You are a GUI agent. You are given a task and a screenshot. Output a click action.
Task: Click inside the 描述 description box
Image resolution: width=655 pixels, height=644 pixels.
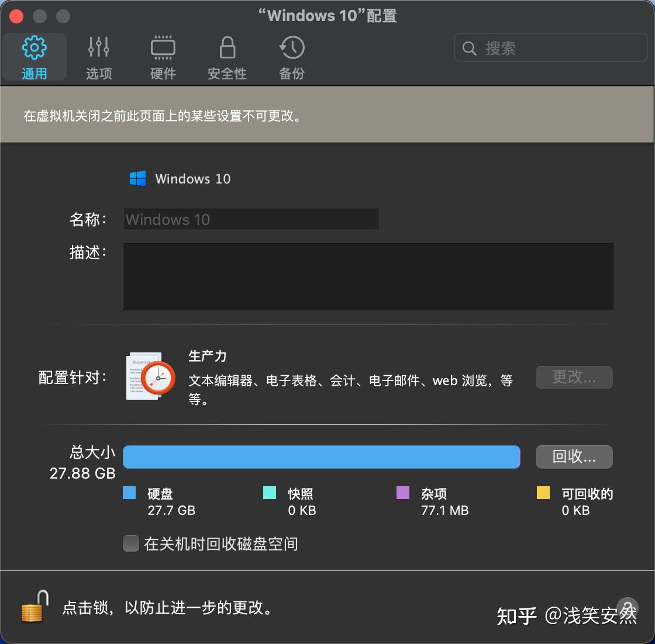pos(367,276)
